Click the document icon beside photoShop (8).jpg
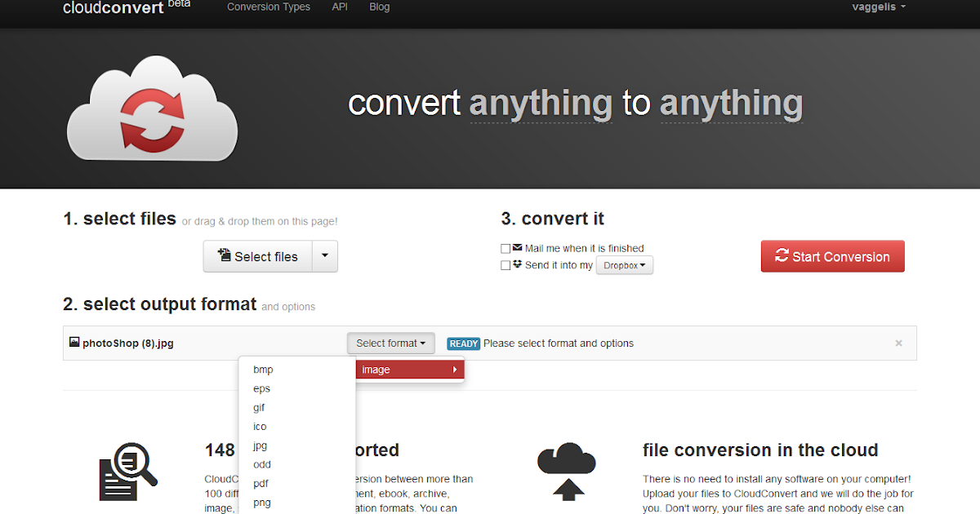Screen dimensions: 980x514 (x=74, y=343)
